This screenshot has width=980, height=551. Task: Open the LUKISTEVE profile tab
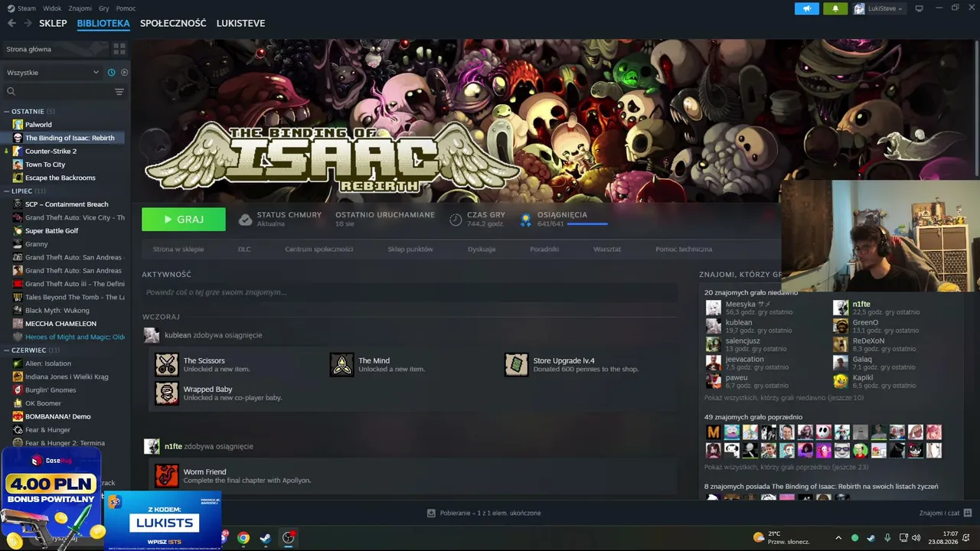point(240,23)
